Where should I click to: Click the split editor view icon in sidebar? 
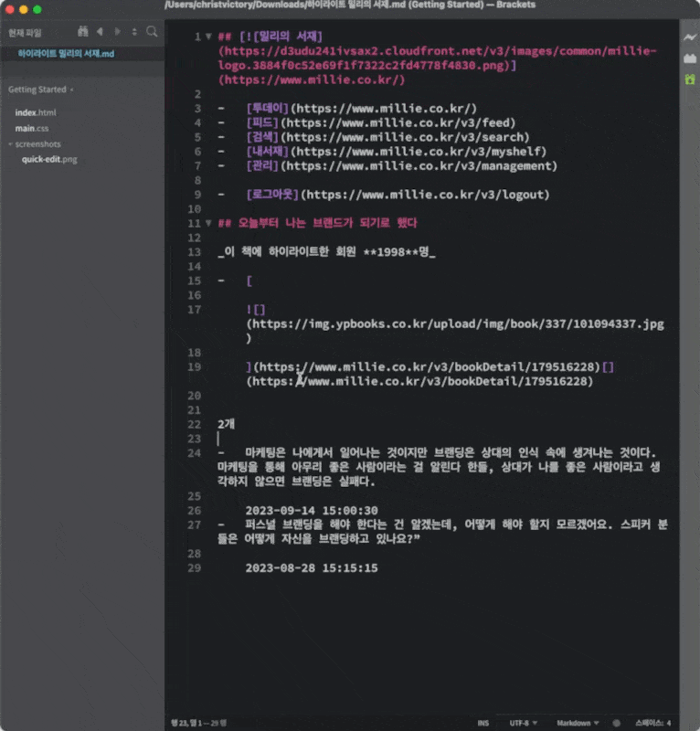click(x=134, y=32)
